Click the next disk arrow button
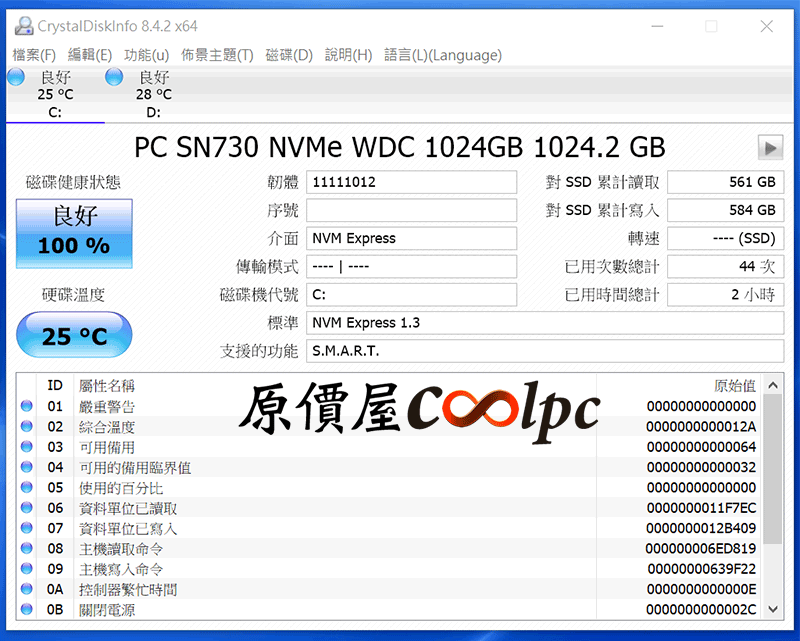 (x=770, y=148)
